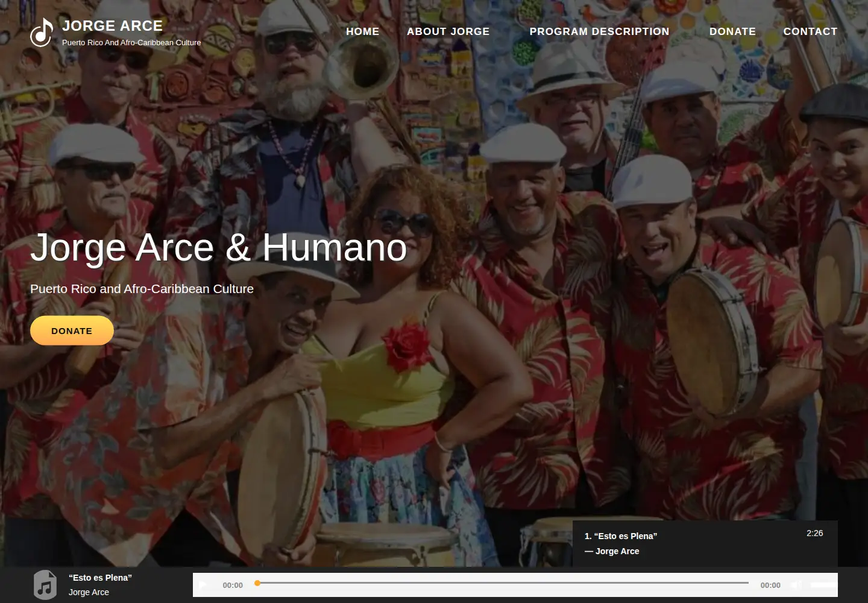Image resolution: width=868 pixels, height=603 pixels.
Task: Play the track with the play button
Action: click(203, 585)
